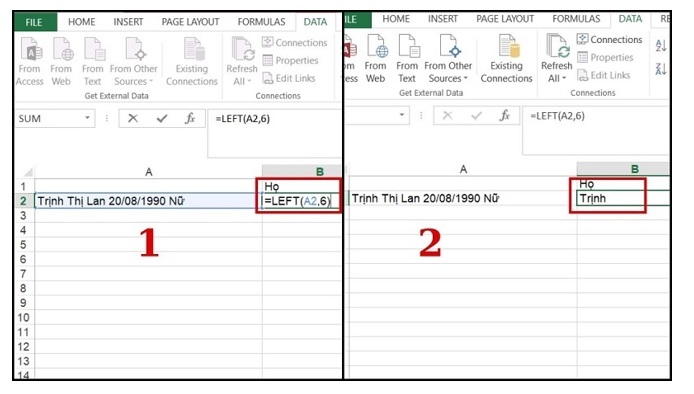Open INSERT tab in right window
Viewport: 694px width, 394px height.
(x=443, y=19)
